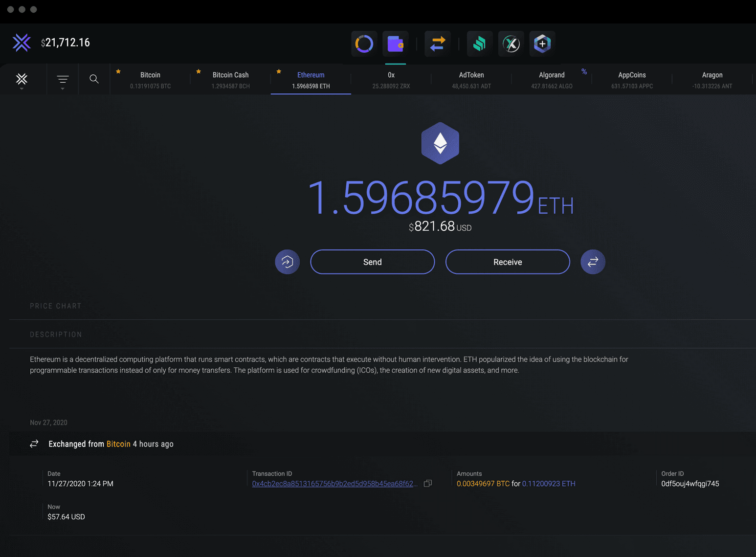Collapse the Exchanged from Bitcoin transaction row
Viewport: 756px width, 557px height.
click(382, 444)
